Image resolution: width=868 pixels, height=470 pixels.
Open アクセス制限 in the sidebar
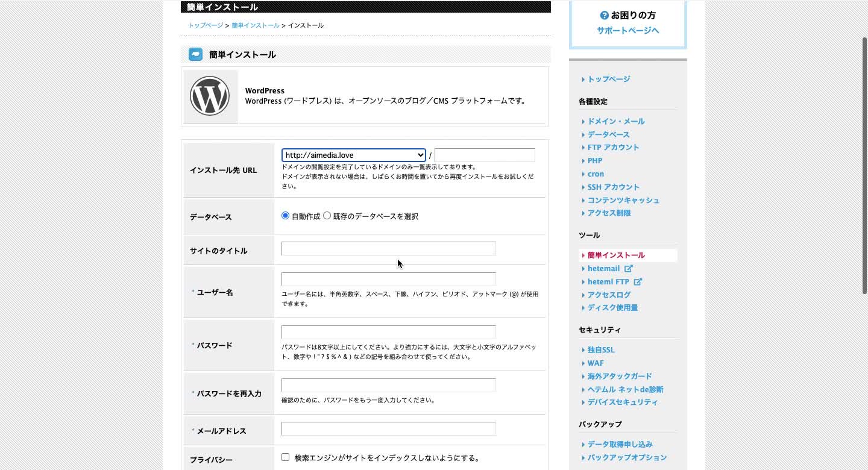[x=609, y=213]
